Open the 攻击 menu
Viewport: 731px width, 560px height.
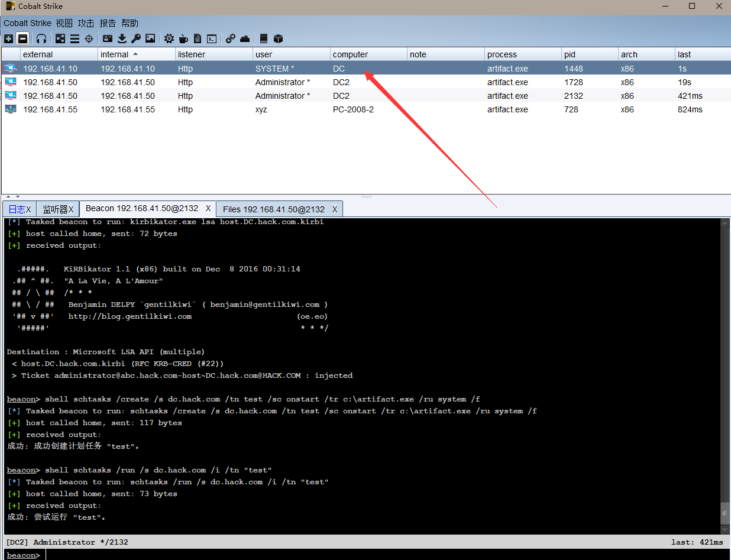tap(86, 23)
